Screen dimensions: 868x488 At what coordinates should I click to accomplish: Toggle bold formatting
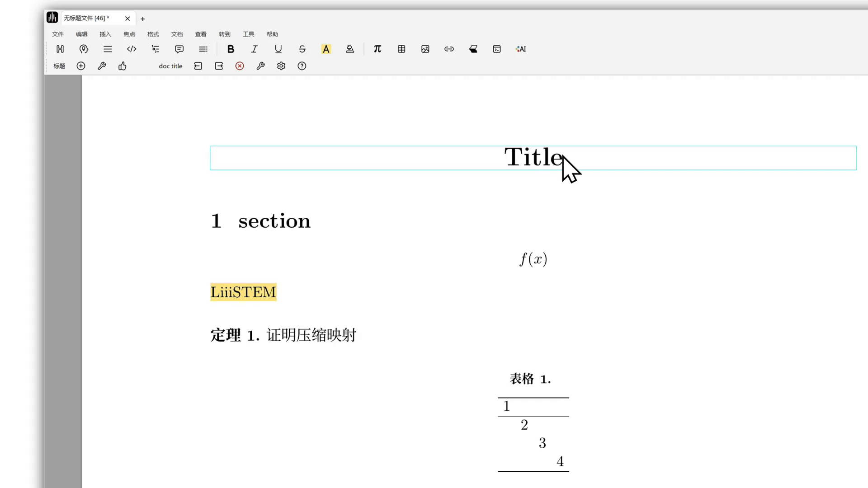[x=231, y=49]
